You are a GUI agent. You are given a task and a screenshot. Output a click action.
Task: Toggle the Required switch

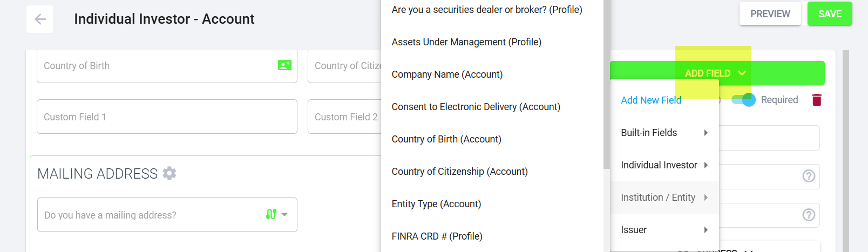click(x=743, y=100)
